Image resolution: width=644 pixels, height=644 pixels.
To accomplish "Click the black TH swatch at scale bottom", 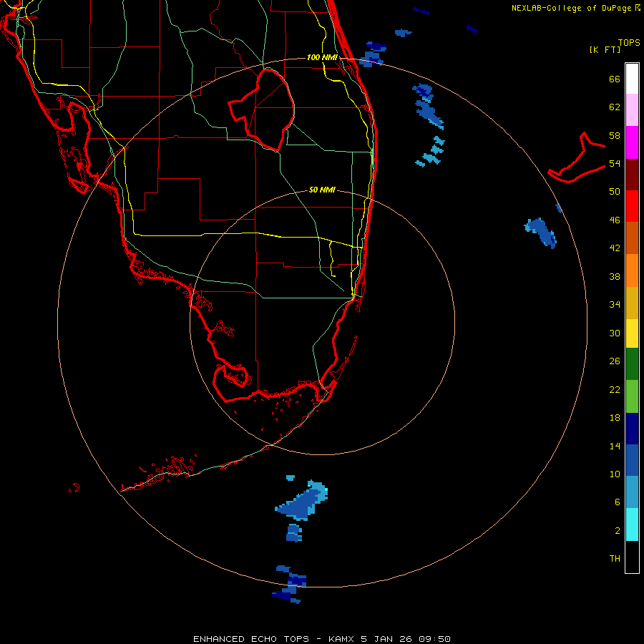I will pyautogui.click(x=632, y=557).
